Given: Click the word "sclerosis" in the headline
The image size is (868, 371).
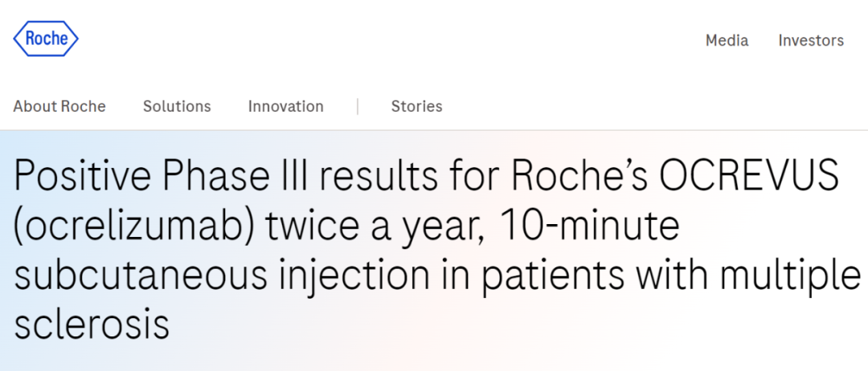Looking at the screenshot, I should point(92,325).
